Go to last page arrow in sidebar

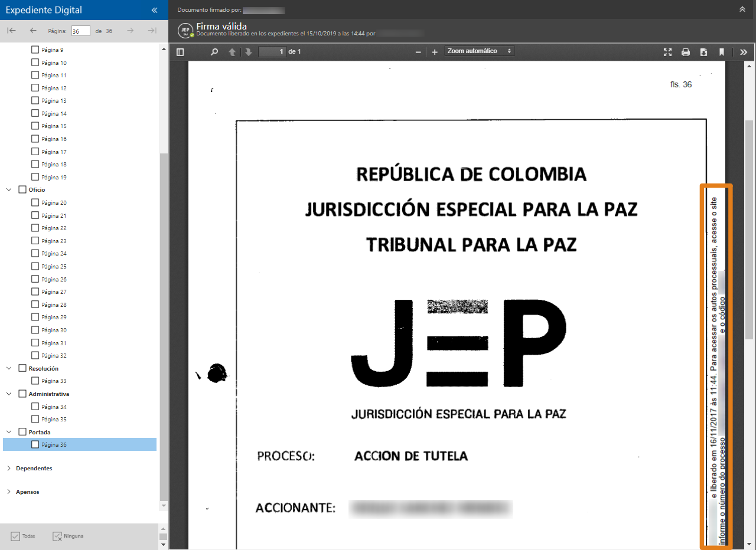tap(152, 31)
